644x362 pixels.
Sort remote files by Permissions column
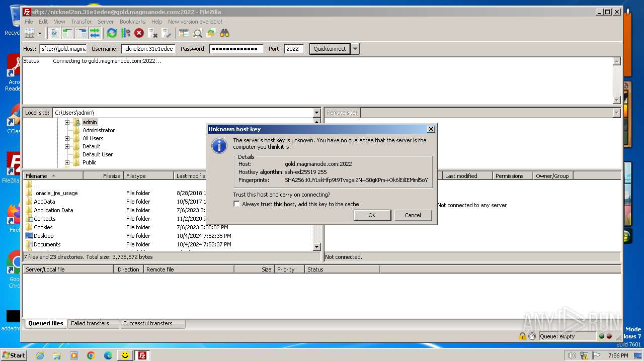513,176
